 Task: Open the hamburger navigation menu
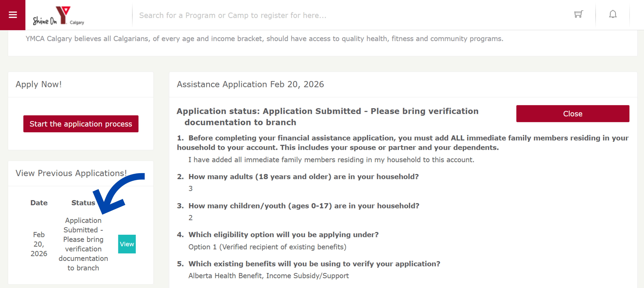(13, 15)
